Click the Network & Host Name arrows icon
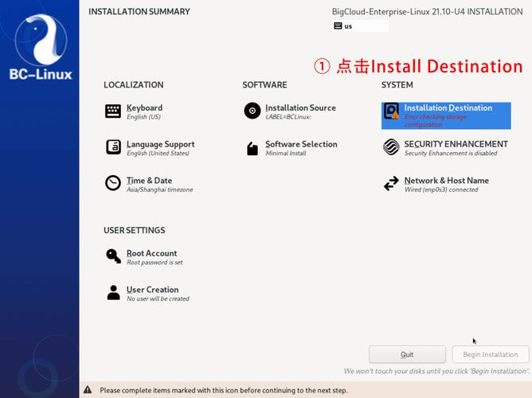The image size is (532, 398). tap(391, 184)
